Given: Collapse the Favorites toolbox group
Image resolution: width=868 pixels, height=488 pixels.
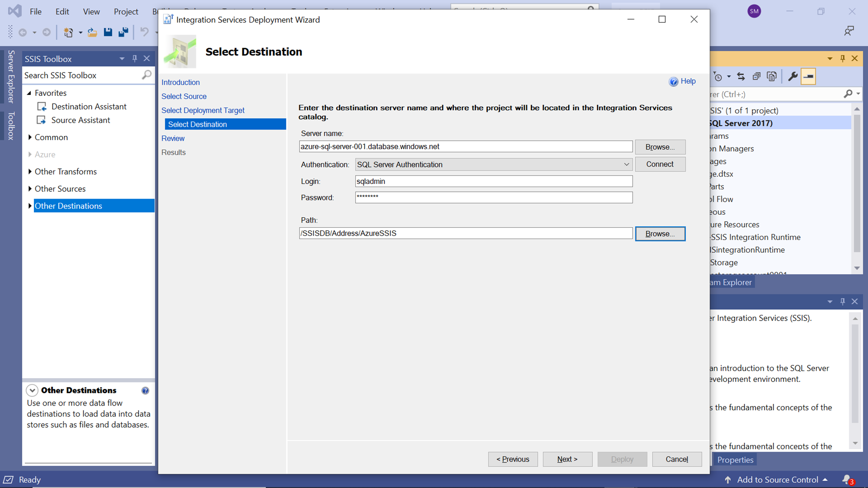Looking at the screenshot, I should [29, 93].
